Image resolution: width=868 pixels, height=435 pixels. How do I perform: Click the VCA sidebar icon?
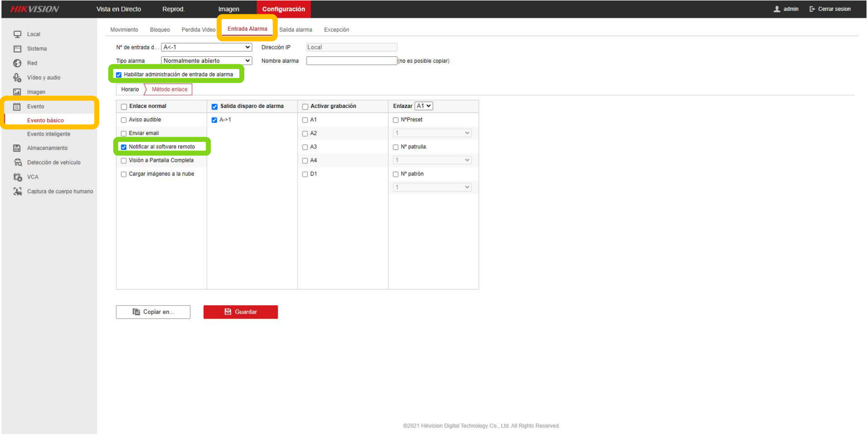[18, 177]
